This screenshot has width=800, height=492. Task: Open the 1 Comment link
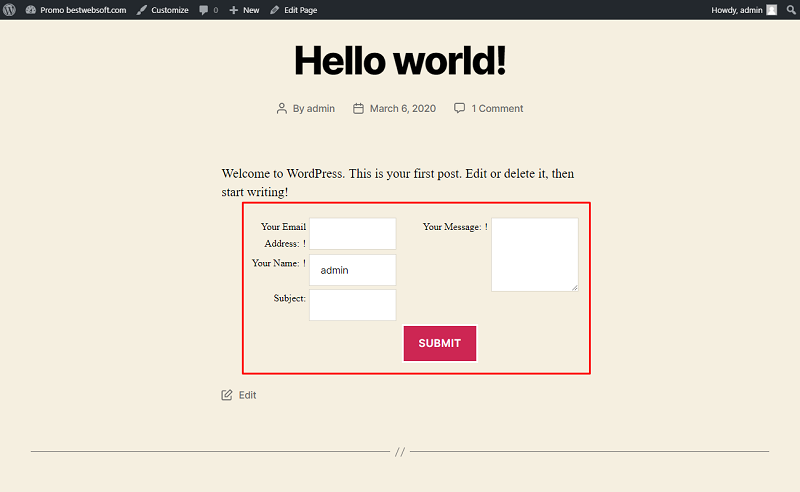point(497,108)
